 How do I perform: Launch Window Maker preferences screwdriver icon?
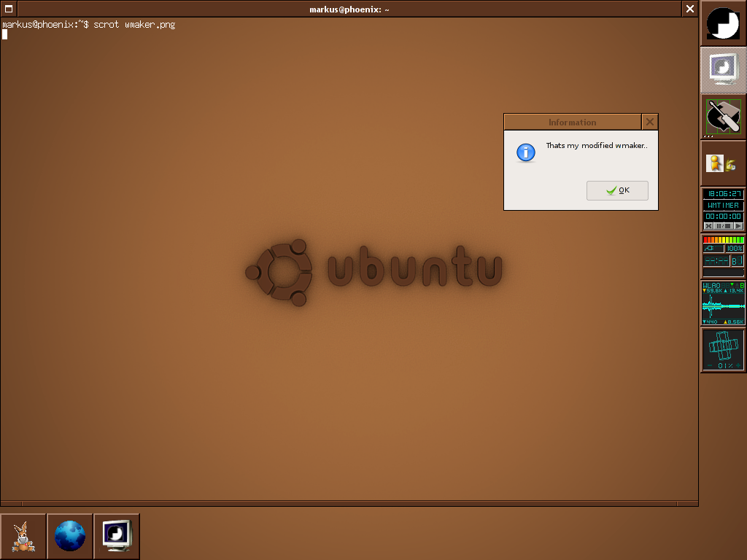click(x=723, y=116)
